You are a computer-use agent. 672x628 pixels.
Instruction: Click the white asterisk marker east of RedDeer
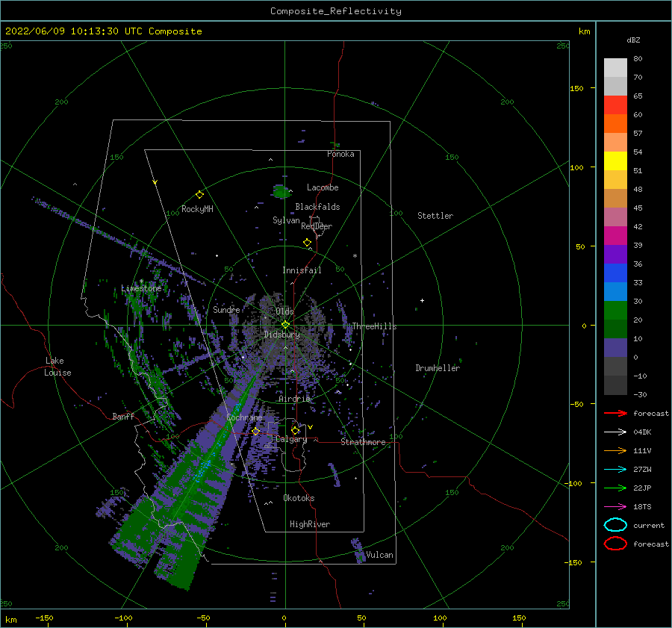355,256
